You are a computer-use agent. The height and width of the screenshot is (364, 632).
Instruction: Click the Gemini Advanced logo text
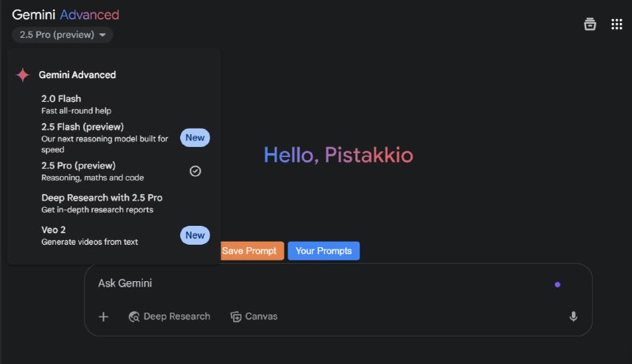[x=66, y=15]
